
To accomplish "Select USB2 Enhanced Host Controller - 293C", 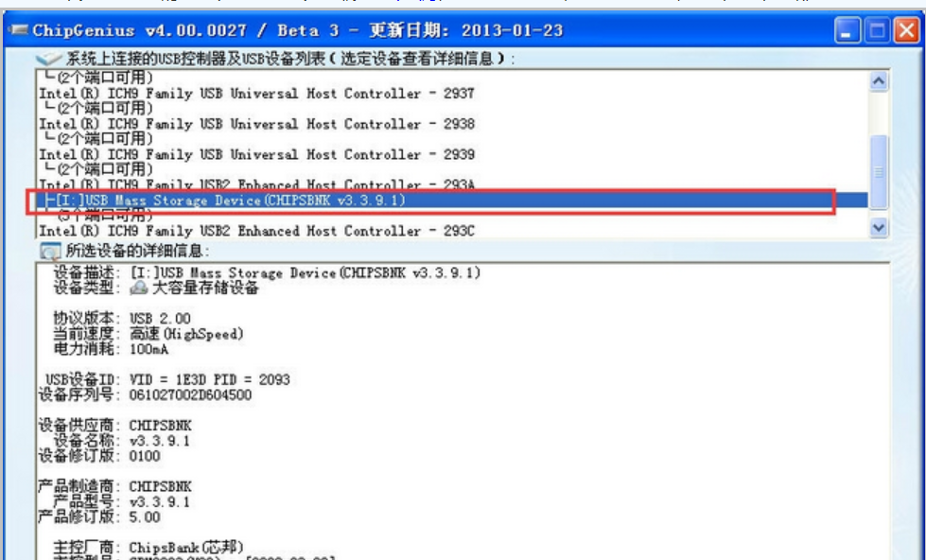I will 255,231.
